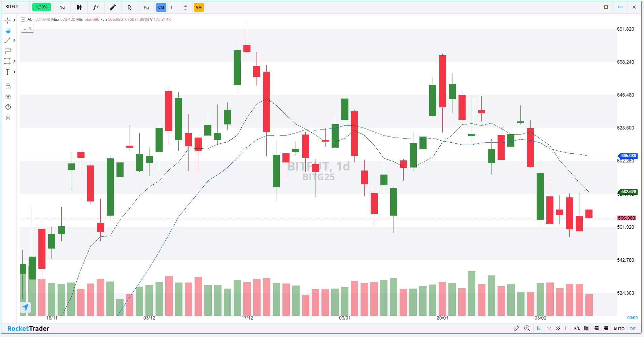Open the 1d timeframe selector
This screenshot has height=337, width=644.
[x=62, y=7]
